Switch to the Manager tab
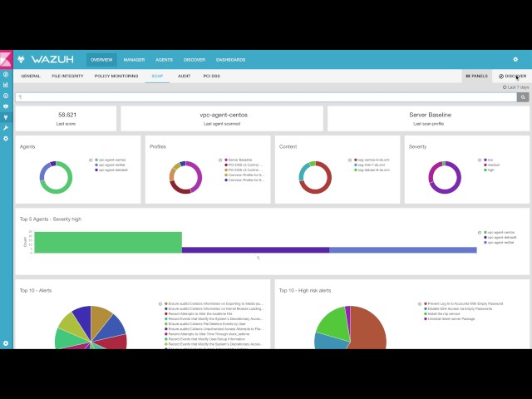 [x=134, y=60]
